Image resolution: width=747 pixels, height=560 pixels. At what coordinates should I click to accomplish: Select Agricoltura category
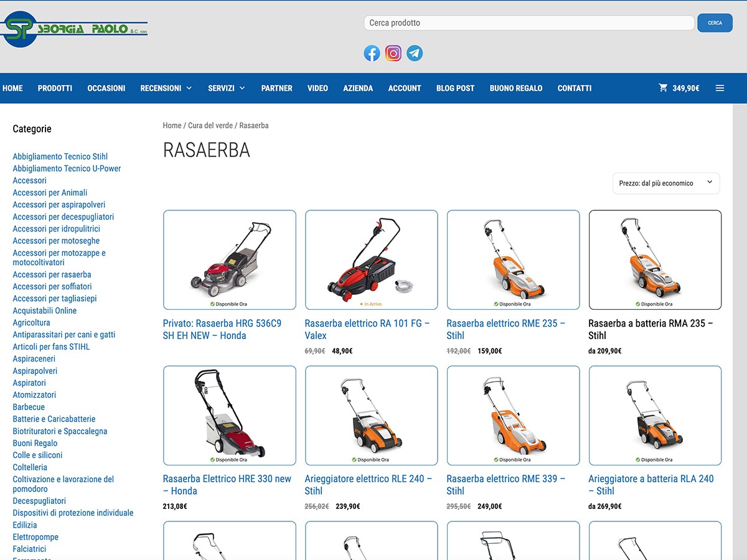[x=32, y=323]
